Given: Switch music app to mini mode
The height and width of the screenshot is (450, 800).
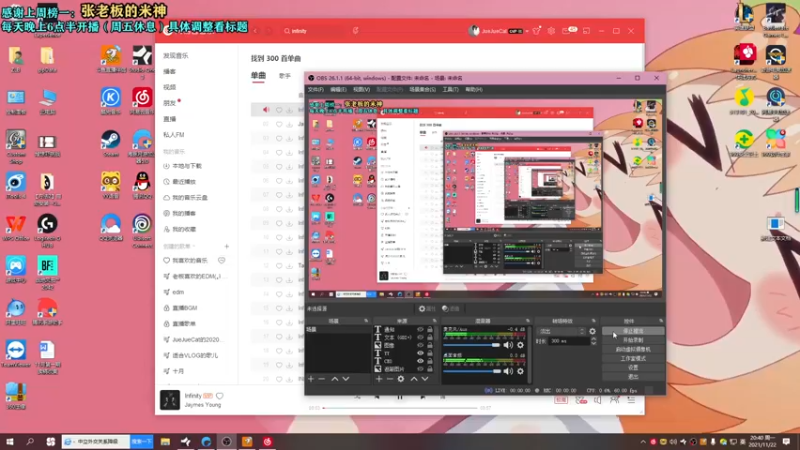Looking at the screenshot, I should point(586,31).
